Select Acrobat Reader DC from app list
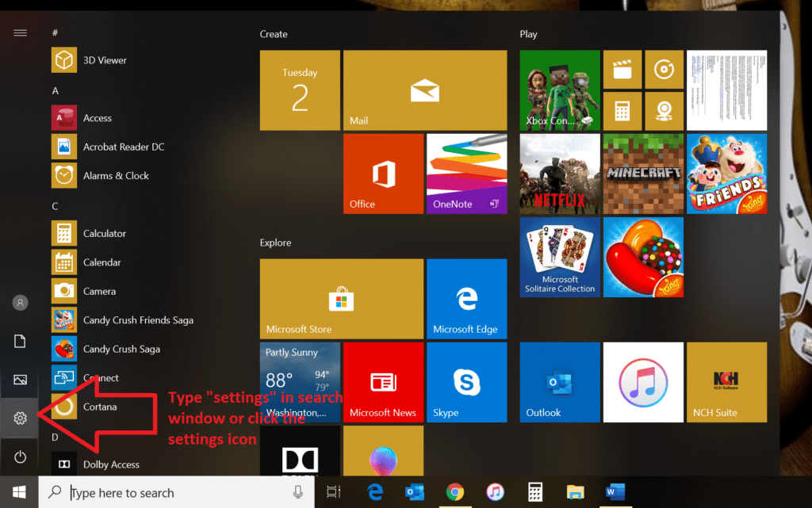 click(x=123, y=147)
